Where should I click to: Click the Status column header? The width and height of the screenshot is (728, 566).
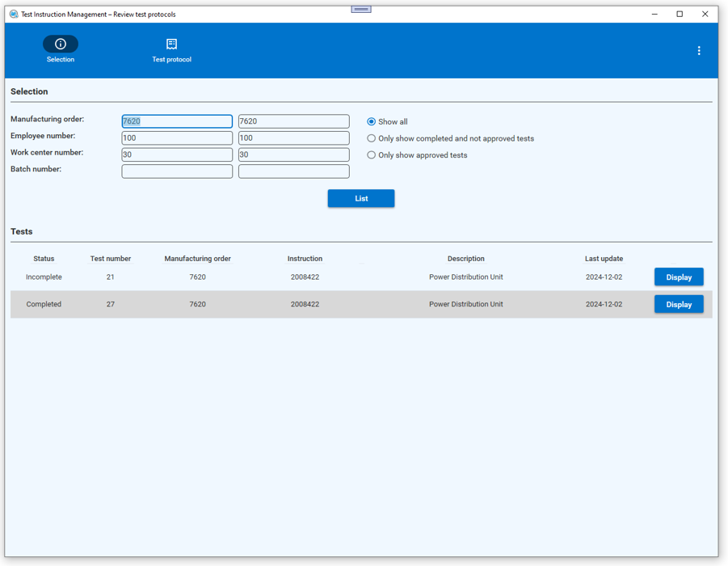coord(44,259)
